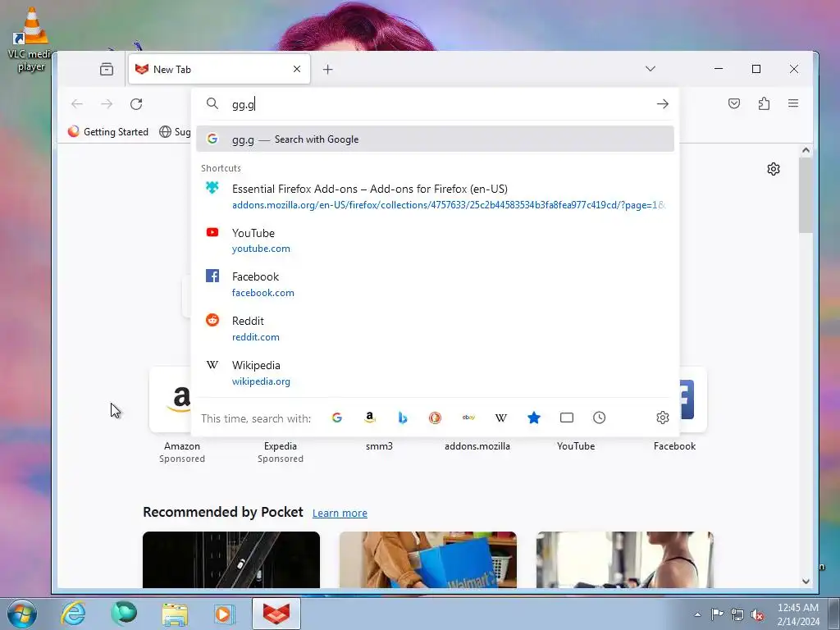Screen dimensions: 840x630
Task: Open Firefox View icon
Action: (107, 69)
